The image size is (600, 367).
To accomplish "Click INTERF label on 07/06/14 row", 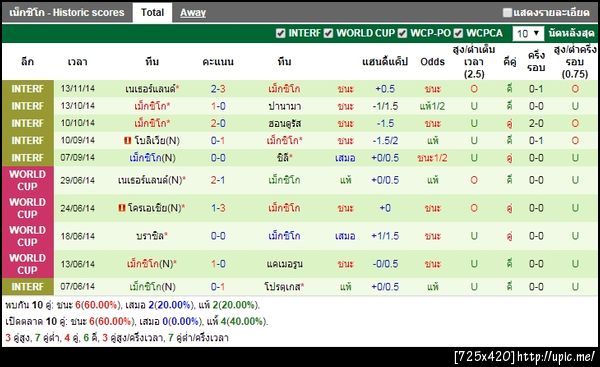I will tap(28, 287).
